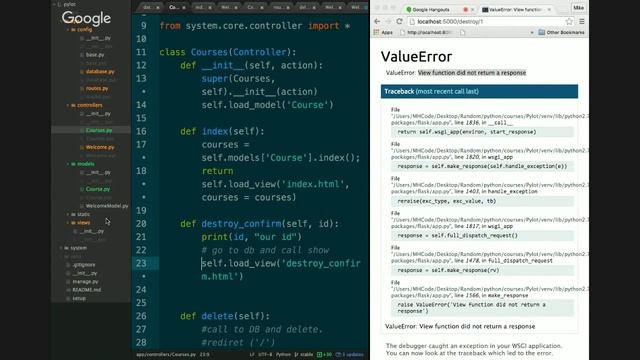Click line number 26 in the gutter
Viewport: 640px width, 360px height.
[x=141, y=316]
